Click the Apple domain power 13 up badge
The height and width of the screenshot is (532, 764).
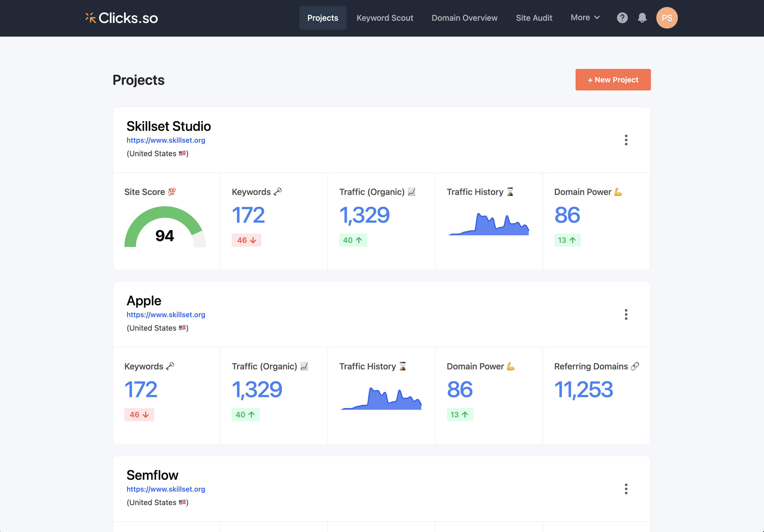coord(460,415)
